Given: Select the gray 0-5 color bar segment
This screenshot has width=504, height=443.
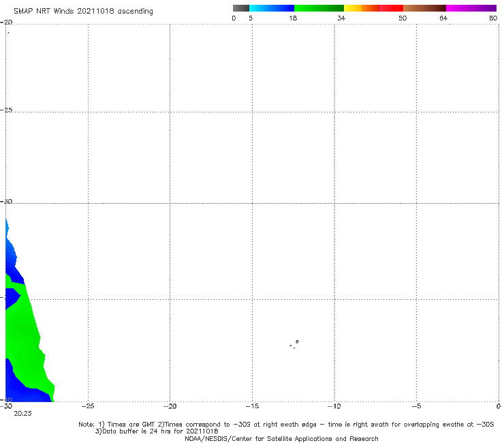Looking at the screenshot, I should 241,8.
